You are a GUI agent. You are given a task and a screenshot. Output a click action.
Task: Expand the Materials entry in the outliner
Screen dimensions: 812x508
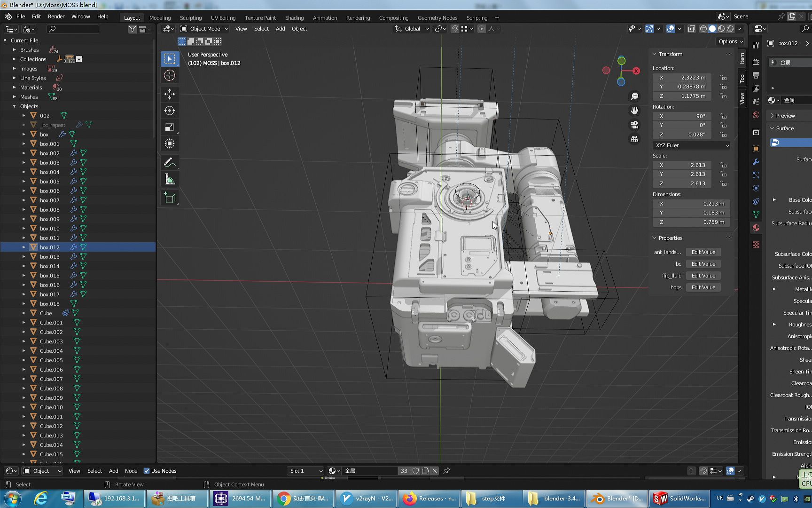tap(15, 87)
